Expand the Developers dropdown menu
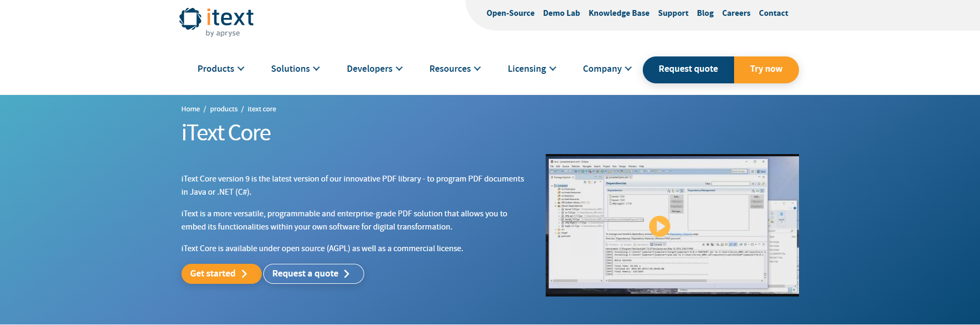 pos(374,69)
